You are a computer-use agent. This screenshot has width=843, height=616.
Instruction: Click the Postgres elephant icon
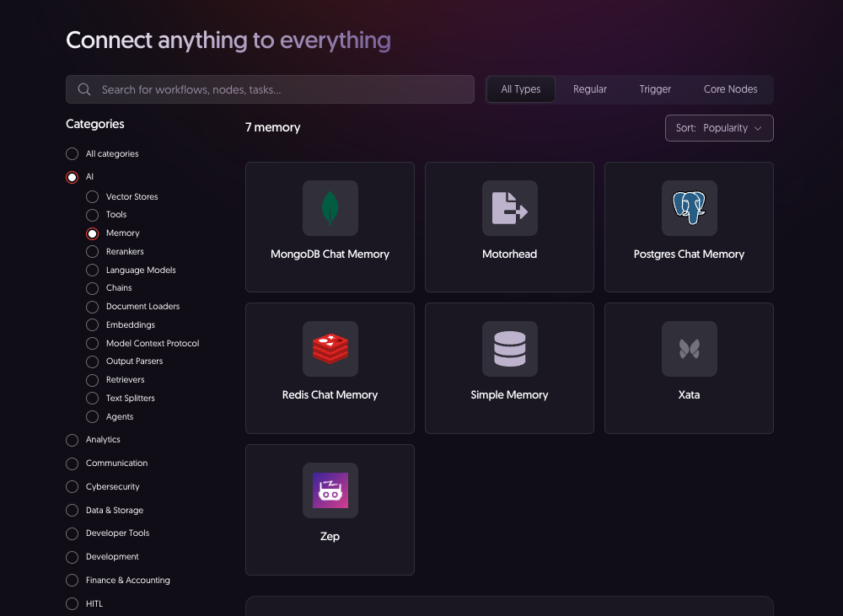pos(690,208)
